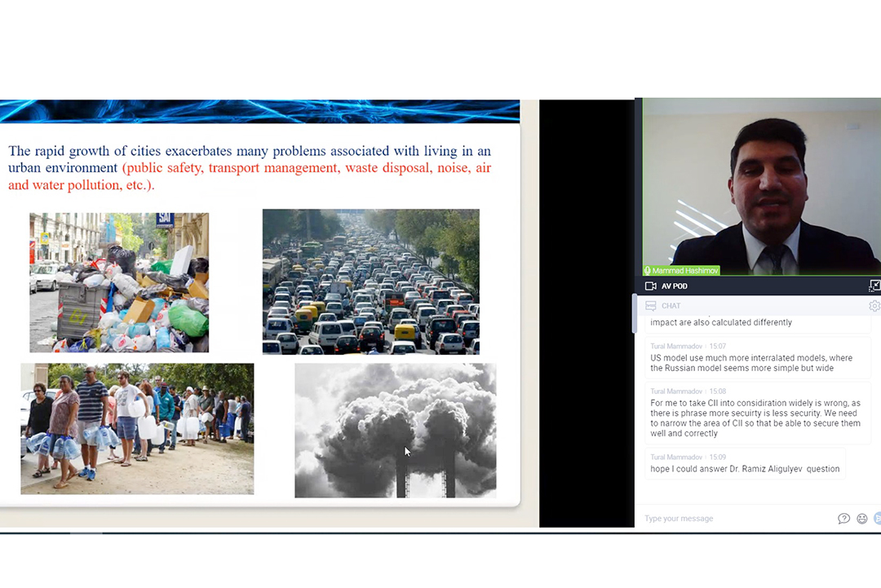Toggle microphone icon next to Mammad Hashimov

[x=648, y=271]
